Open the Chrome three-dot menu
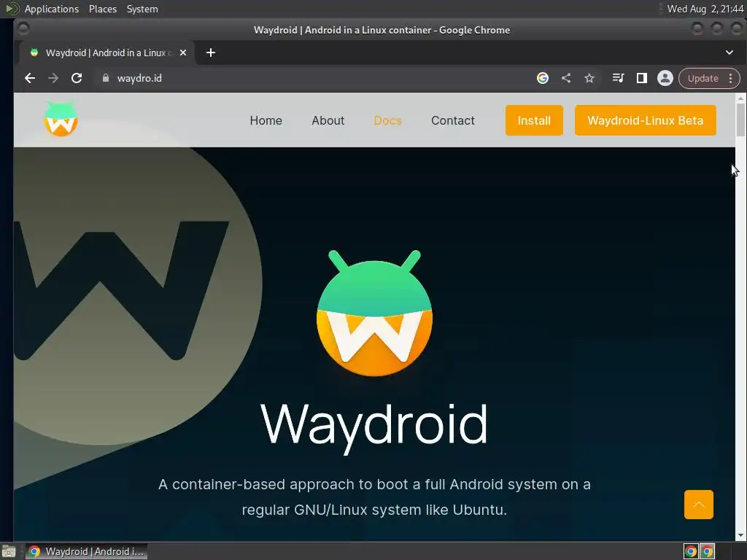 (x=730, y=79)
